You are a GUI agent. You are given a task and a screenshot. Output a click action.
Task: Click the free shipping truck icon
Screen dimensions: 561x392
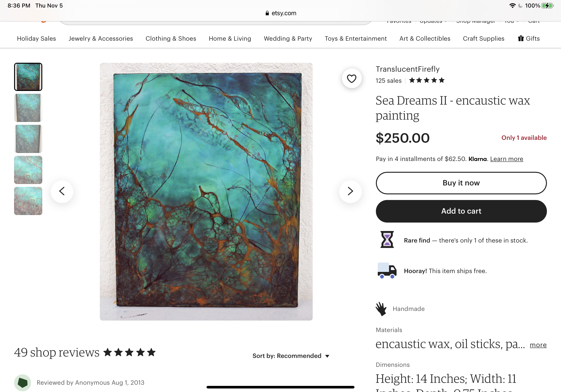click(x=387, y=270)
